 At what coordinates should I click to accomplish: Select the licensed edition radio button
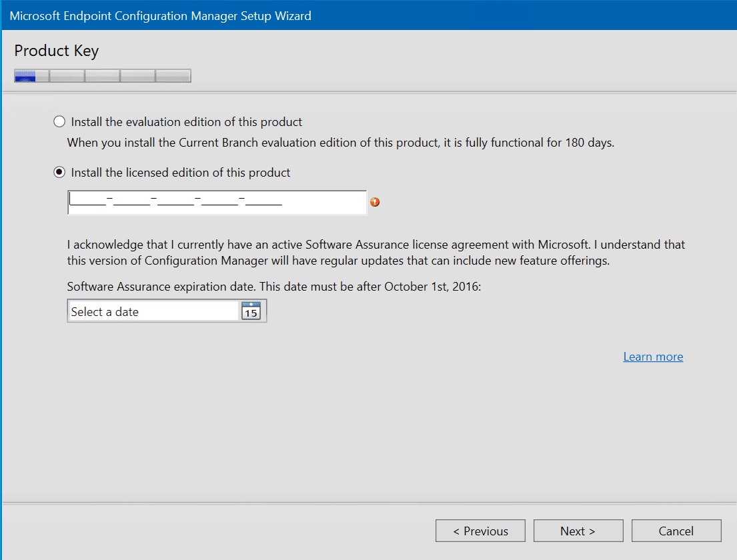pos(59,171)
